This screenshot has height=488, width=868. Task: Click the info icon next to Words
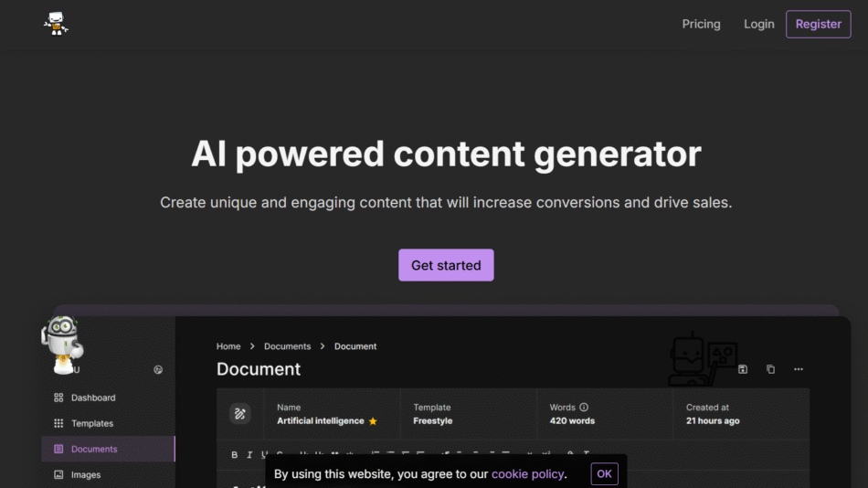coord(584,408)
